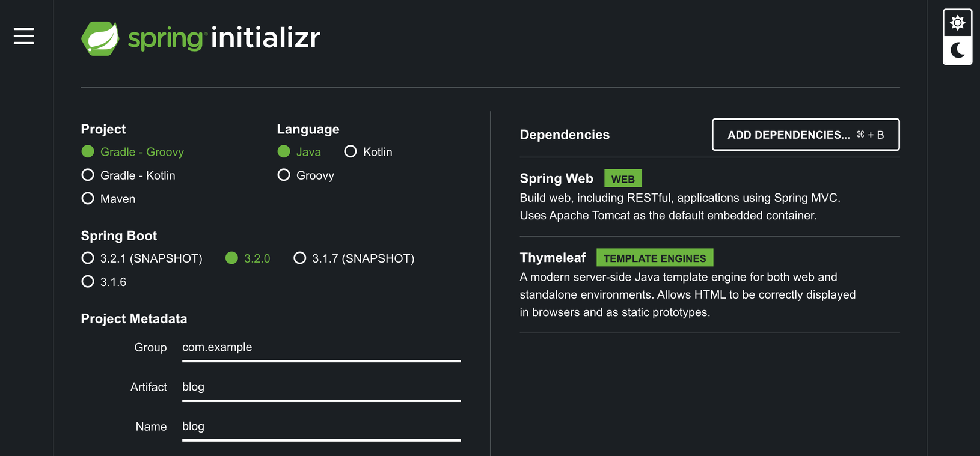Select Gradle - Groovy project option

pyautogui.click(x=133, y=152)
